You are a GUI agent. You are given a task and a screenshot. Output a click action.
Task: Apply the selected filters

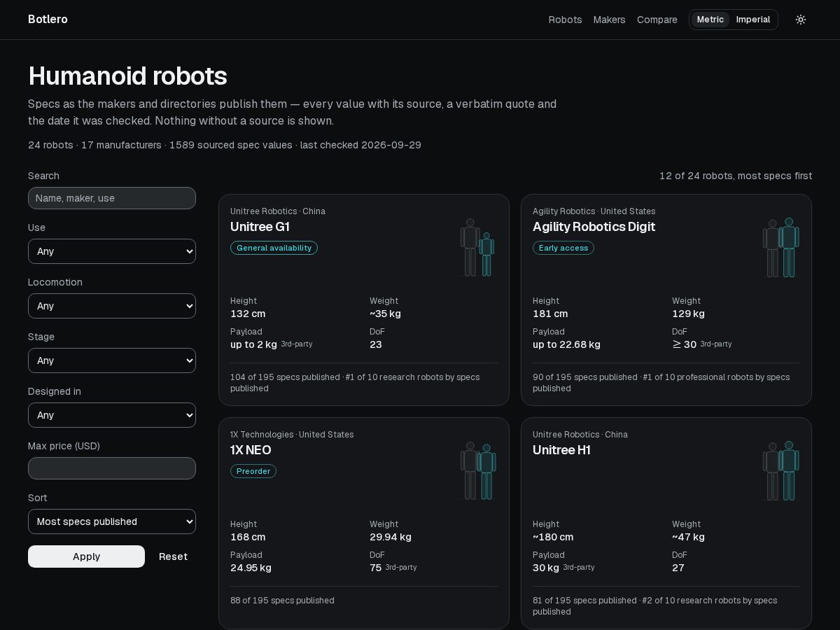point(86,556)
